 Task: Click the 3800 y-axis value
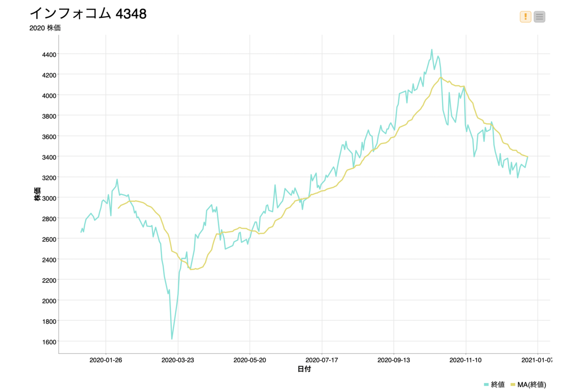tap(49, 116)
